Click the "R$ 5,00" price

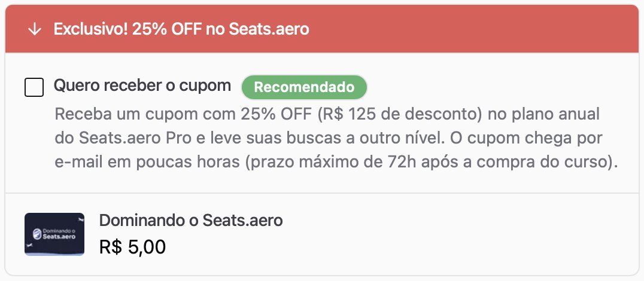132,247
